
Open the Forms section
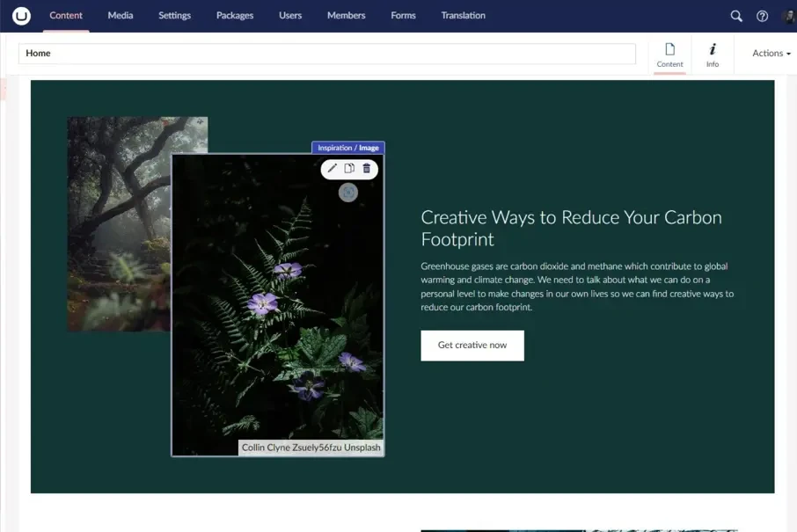(x=403, y=16)
